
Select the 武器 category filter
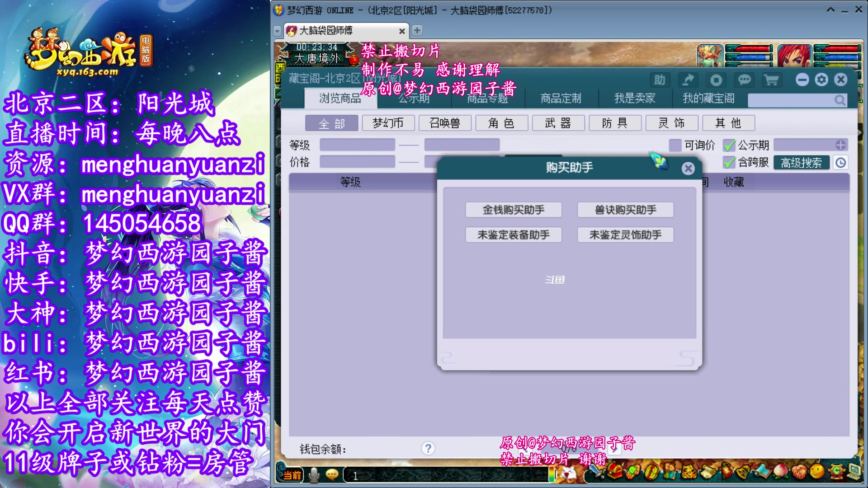[558, 123]
